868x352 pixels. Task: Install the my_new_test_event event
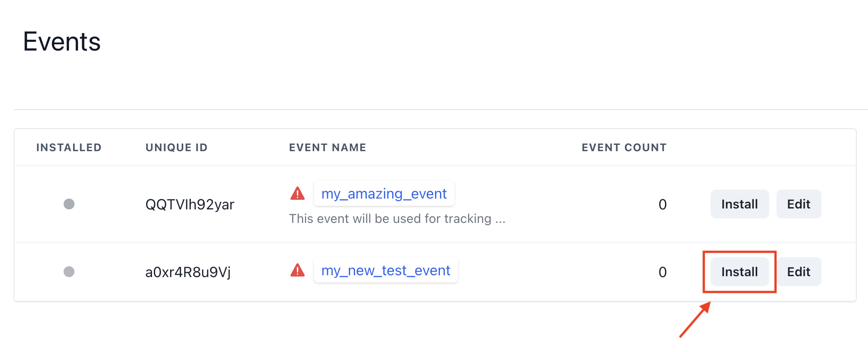[739, 272]
